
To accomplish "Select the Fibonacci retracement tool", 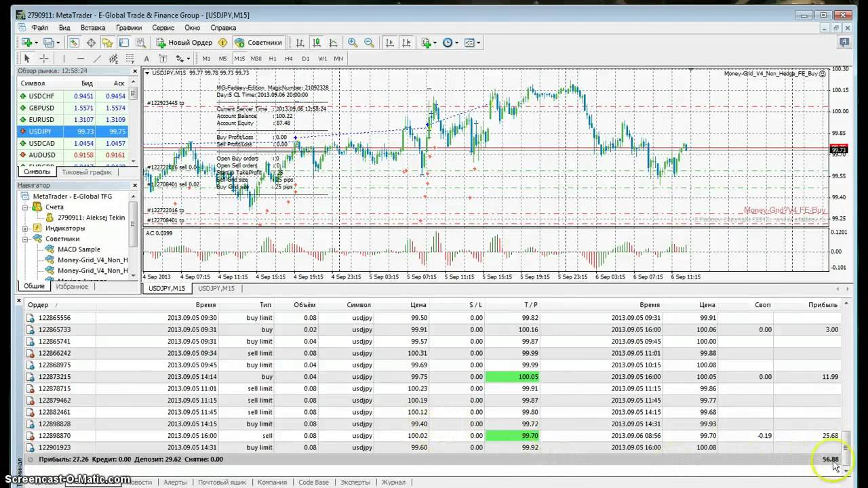I will coord(129,58).
